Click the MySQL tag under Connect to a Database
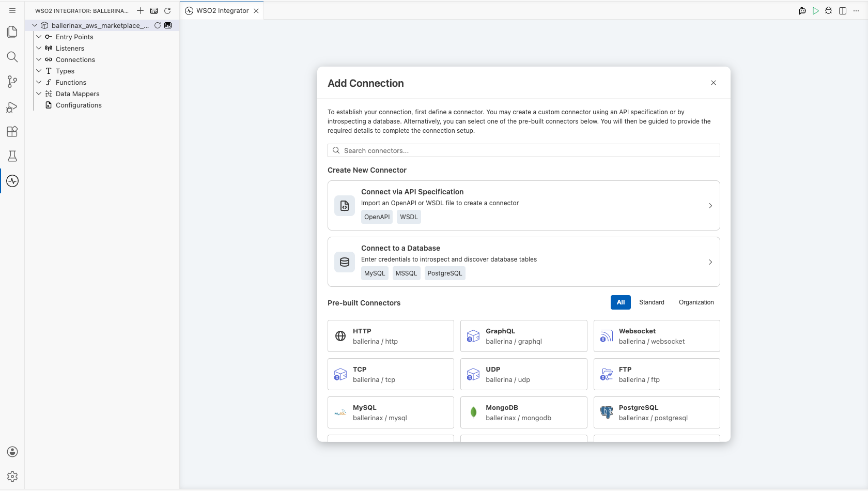Viewport: 868px width, 491px height. point(375,273)
